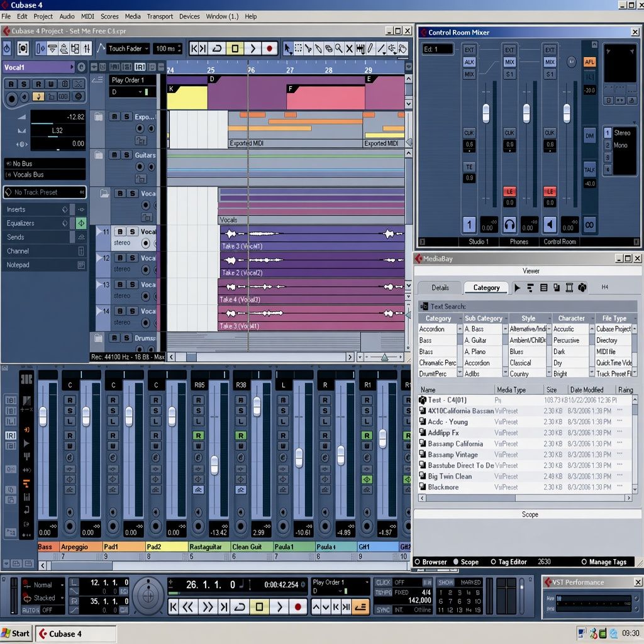The height and width of the screenshot is (644, 644).
Task: Toggle read automation on the Rastaguitar mixer channel
Action: click(x=198, y=435)
